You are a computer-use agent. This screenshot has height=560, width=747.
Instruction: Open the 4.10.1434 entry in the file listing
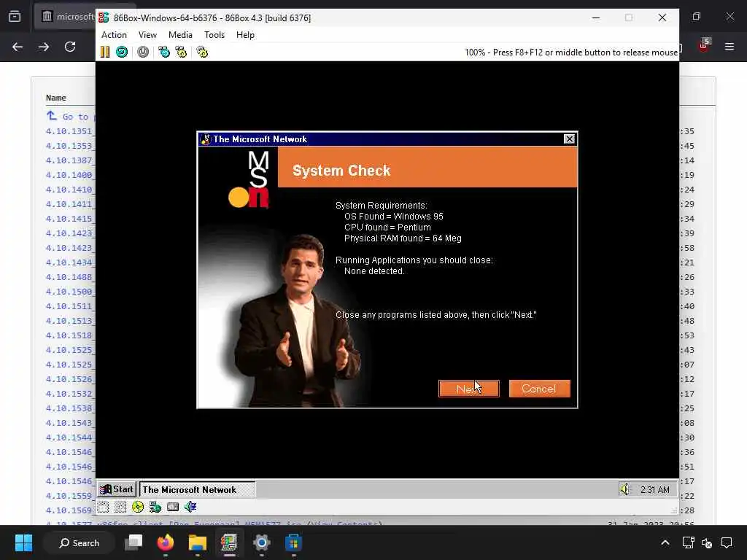[x=71, y=262]
